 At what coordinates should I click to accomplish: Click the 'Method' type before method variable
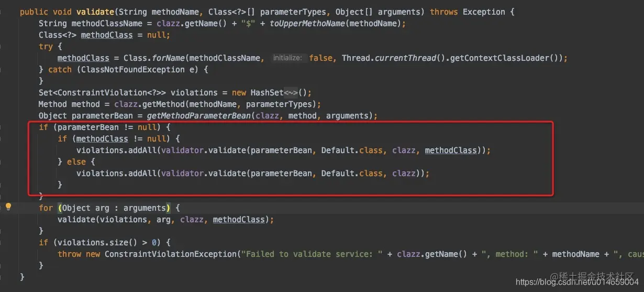[x=53, y=104]
